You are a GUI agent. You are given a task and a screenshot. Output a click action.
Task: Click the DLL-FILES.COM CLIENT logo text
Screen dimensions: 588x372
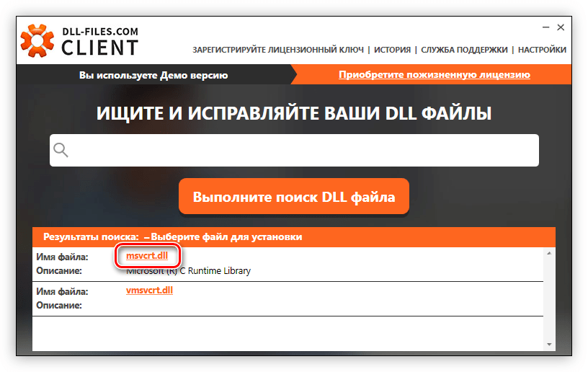[99, 42]
